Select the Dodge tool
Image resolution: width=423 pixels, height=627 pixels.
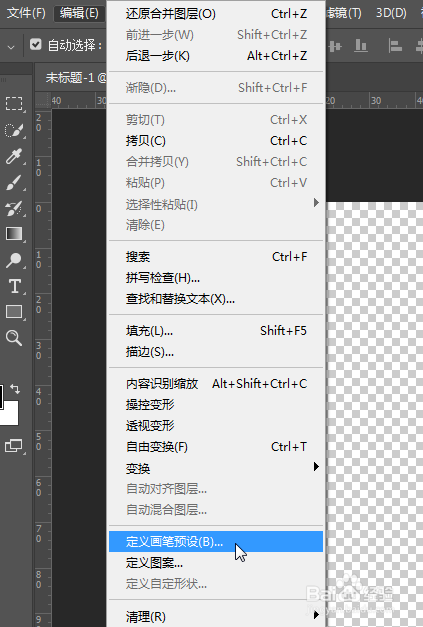click(x=14, y=260)
